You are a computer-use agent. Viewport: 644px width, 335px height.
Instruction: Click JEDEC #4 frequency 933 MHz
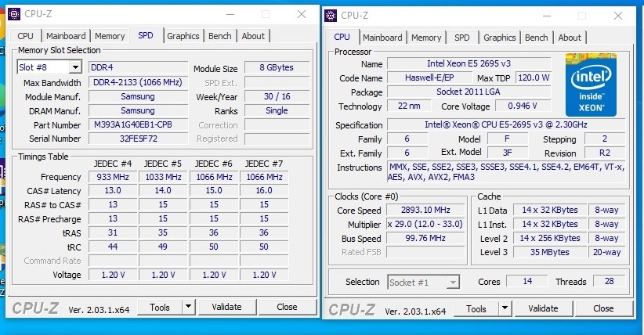pos(113,177)
